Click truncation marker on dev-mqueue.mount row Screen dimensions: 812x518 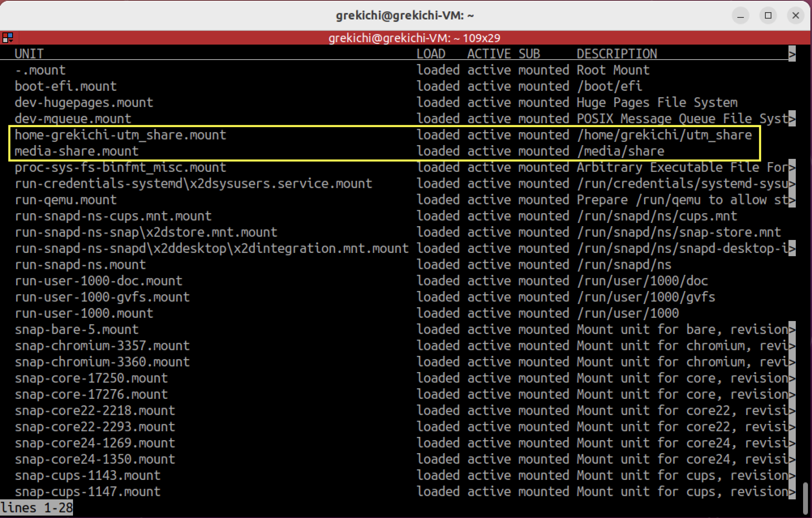(792, 119)
